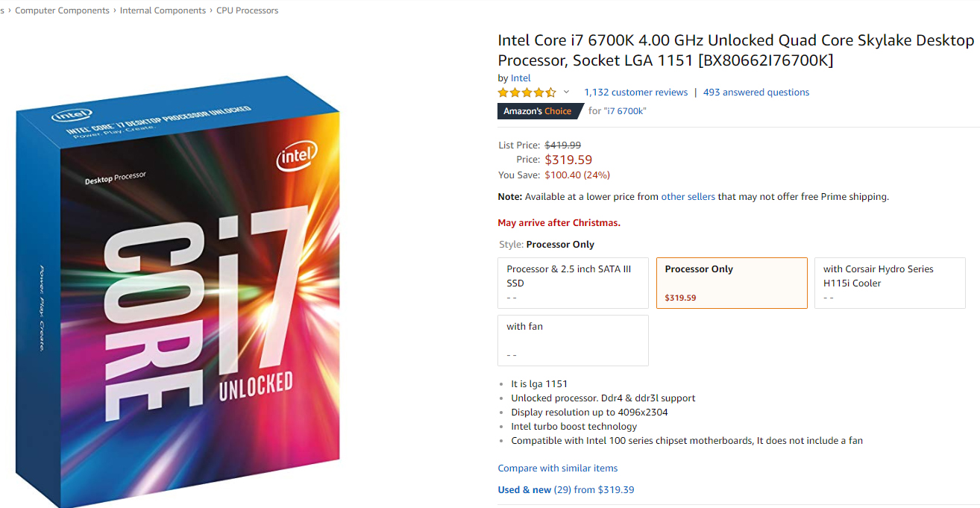Open the other sellers link
Screen dimensions: 980x508
click(688, 197)
